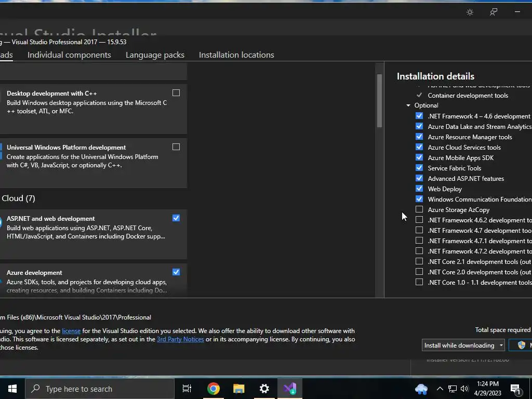
Task: Uncheck Azure development workload
Action: [x=176, y=272]
